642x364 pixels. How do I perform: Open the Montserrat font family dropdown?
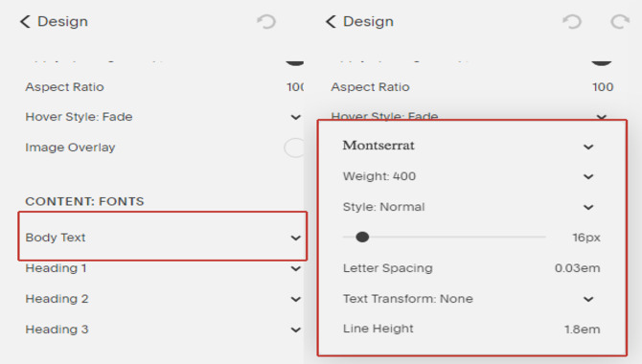pyautogui.click(x=468, y=146)
